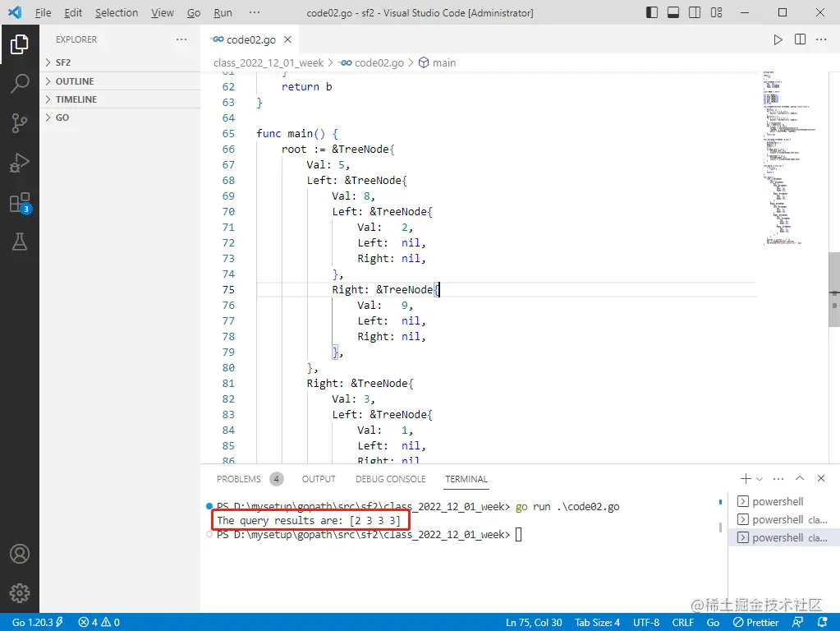Viewport: 840px width, 631px height.
Task: Open the feedback icon in status bar
Action: click(797, 622)
